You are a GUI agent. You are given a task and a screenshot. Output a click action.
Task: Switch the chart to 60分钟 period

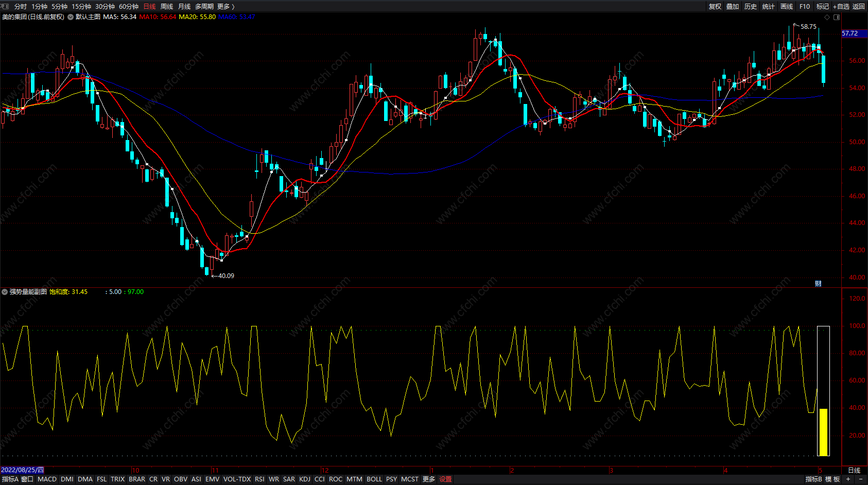129,6
